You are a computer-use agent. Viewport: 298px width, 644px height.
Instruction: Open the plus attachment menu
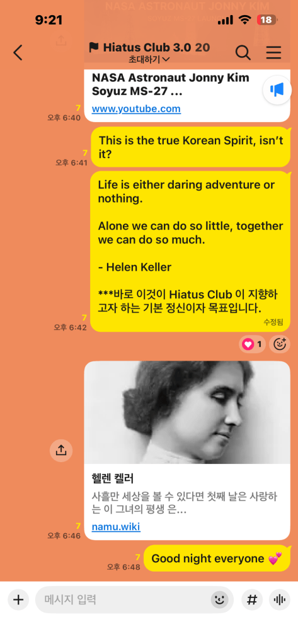18,600
